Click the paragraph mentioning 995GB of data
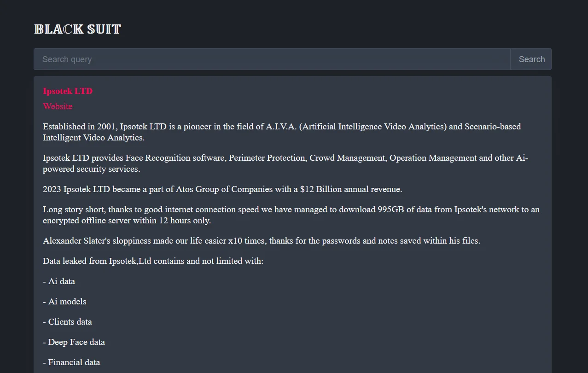 point(290,215)
